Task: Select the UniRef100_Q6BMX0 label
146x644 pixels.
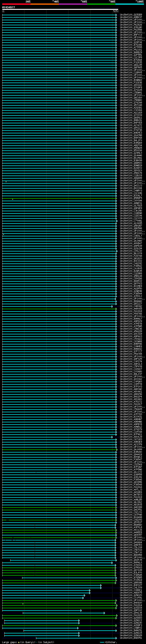Action: pyautogui.click(x=131, y=163)
